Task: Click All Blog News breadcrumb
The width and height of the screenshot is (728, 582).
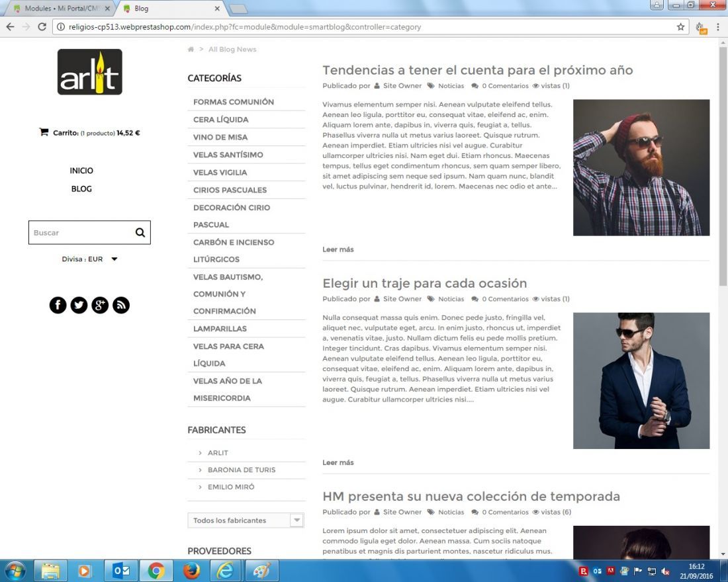Action: tap(232, 49)
